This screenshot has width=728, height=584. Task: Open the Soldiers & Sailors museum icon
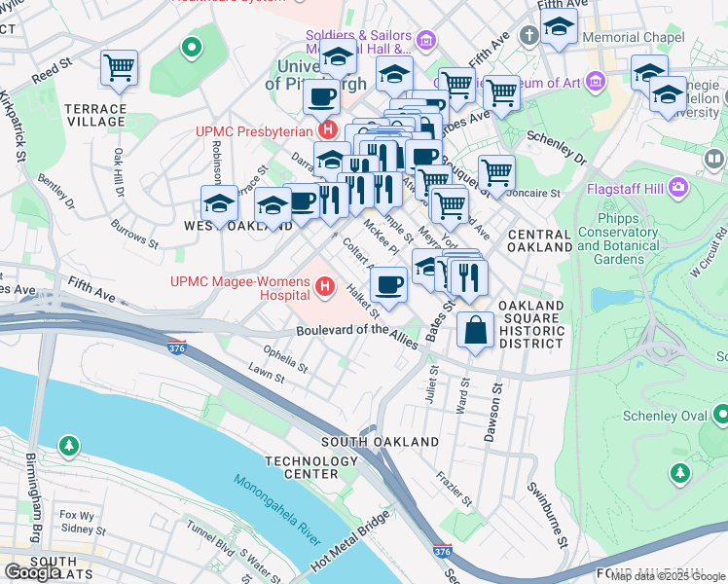426,40
